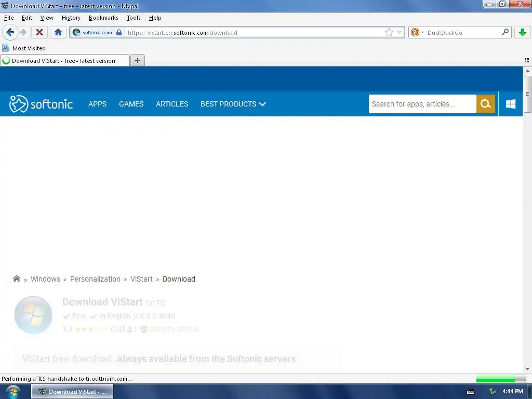The image size is (532, 399).
Task: Open the Downloads green arrow button
Action: [x=523, y=32]
